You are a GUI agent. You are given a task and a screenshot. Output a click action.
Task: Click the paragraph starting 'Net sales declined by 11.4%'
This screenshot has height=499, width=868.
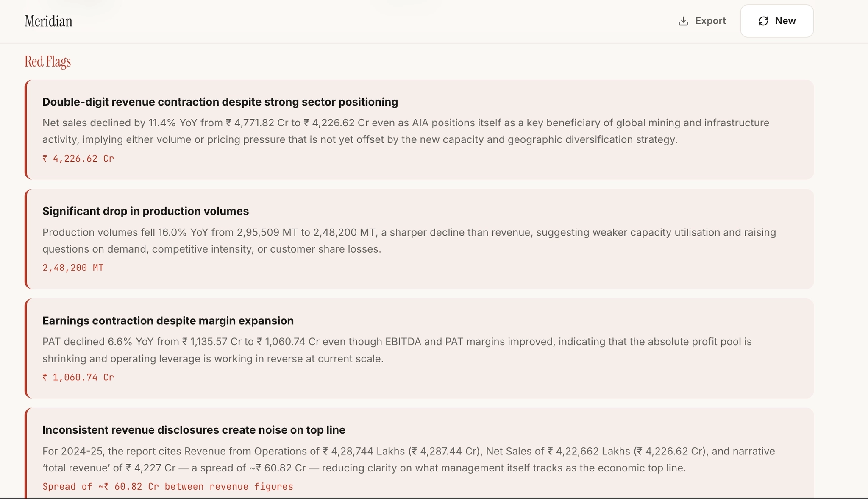(406, 131)
